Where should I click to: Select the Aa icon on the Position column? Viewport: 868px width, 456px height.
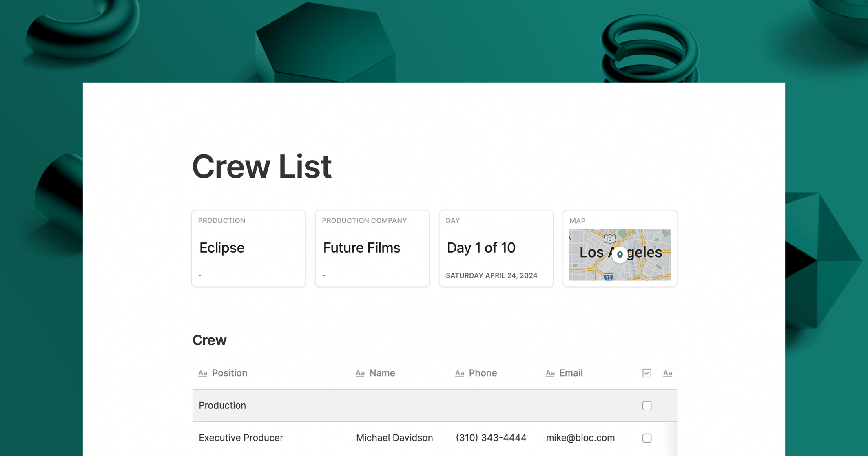point(203,373)
